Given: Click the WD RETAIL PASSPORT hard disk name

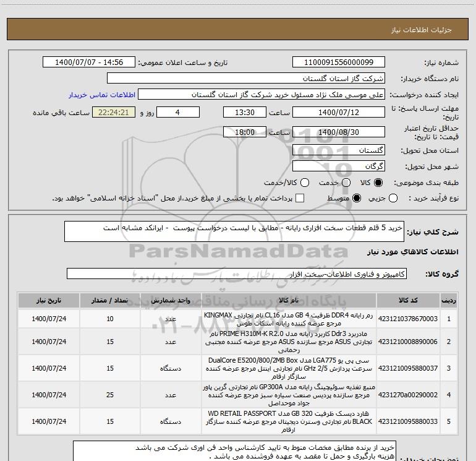Looking at the screenshot, I should coord(289,421).
